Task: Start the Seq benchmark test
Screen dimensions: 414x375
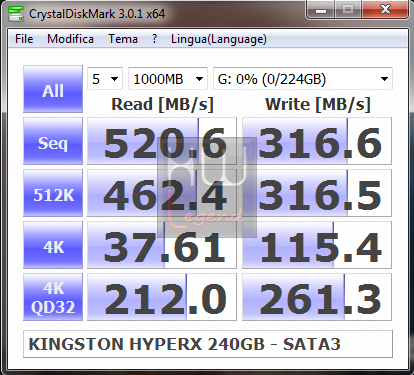Action: point(53,141)
